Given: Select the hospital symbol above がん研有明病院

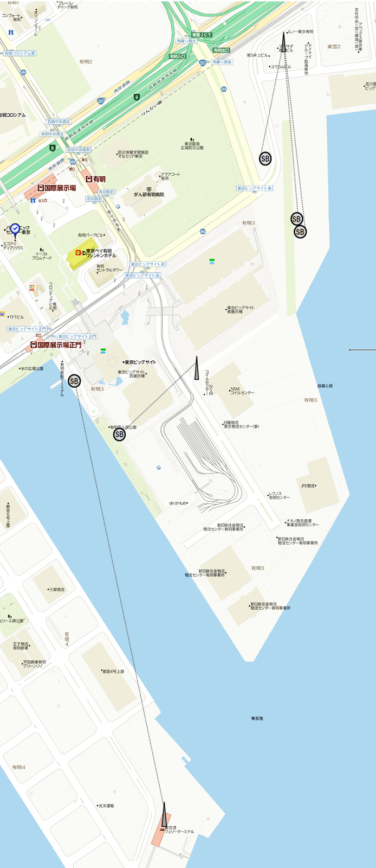Looking at the screenshot, I should coord(149,189).
